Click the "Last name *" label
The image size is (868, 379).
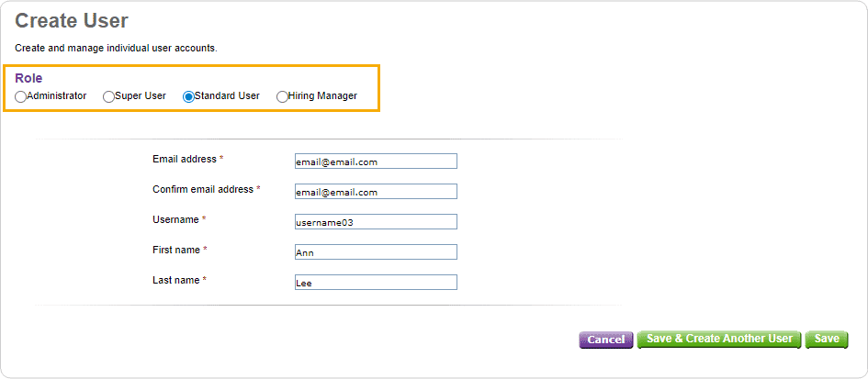pos(179,281)
